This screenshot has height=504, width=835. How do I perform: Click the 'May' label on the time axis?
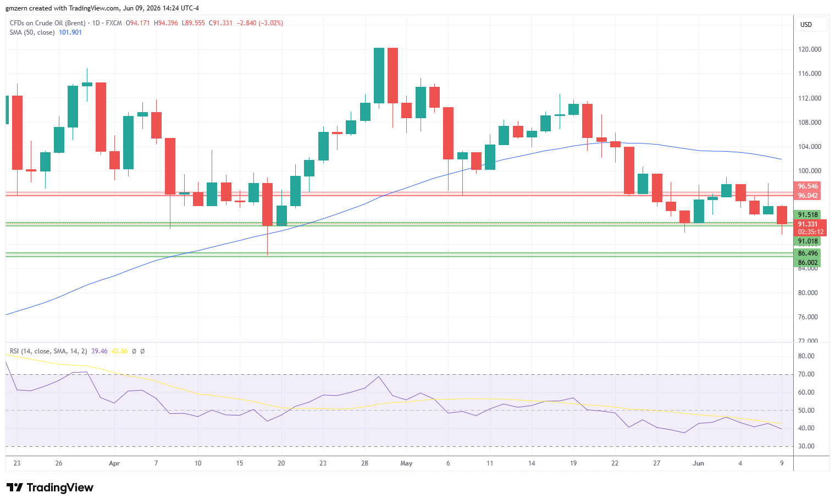(x=406, y=463)
